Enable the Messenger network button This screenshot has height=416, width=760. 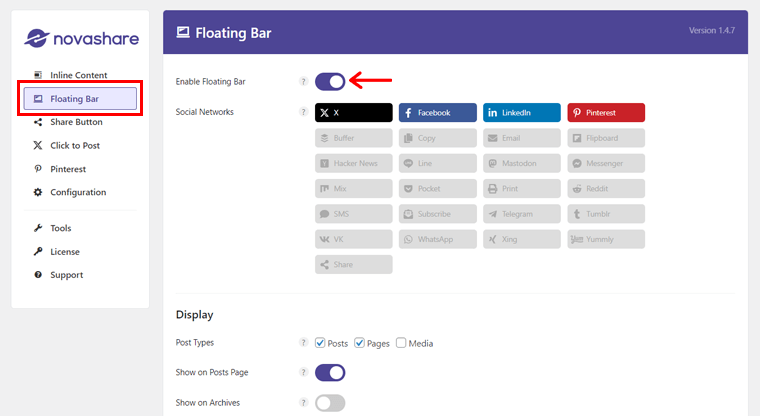pyautogui.click(x=606, y=163)
